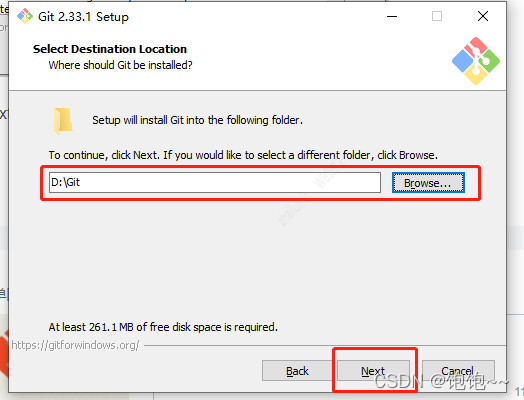Click the "Select Destination Location" heading

110,49
